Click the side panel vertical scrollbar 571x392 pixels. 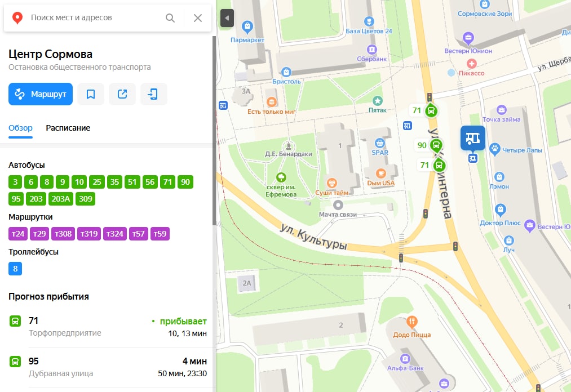coord(214,131)
